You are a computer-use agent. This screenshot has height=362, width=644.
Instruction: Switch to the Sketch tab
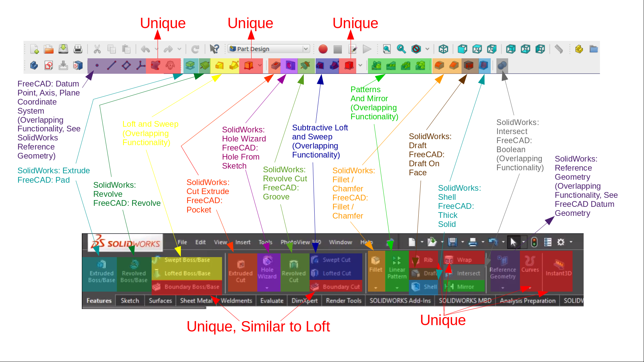click(129, 301)
